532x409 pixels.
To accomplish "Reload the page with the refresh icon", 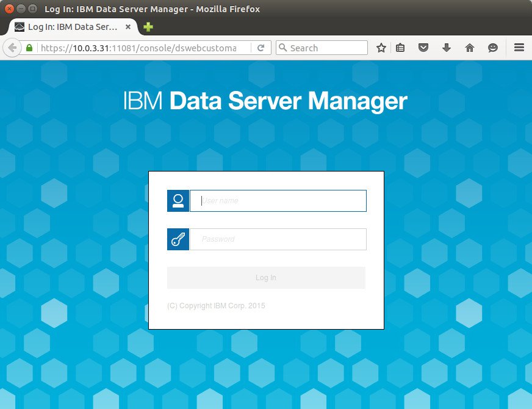I will click(x=261, y=48).
